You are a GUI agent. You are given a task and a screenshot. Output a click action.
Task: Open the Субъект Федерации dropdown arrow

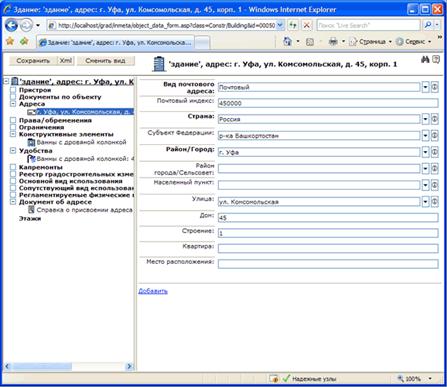425,136
